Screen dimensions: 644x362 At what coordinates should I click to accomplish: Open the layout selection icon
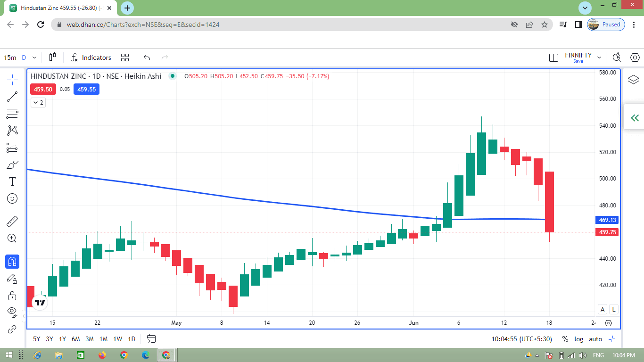coord(553,58)
